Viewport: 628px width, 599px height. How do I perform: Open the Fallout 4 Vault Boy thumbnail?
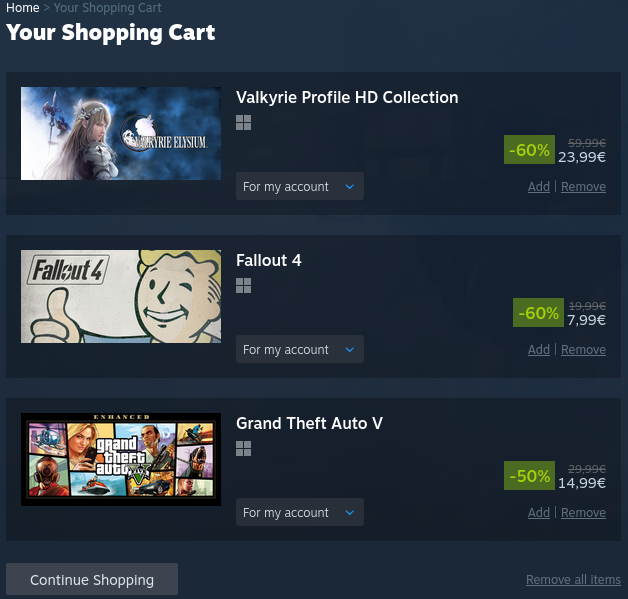(x=121, y=296)
